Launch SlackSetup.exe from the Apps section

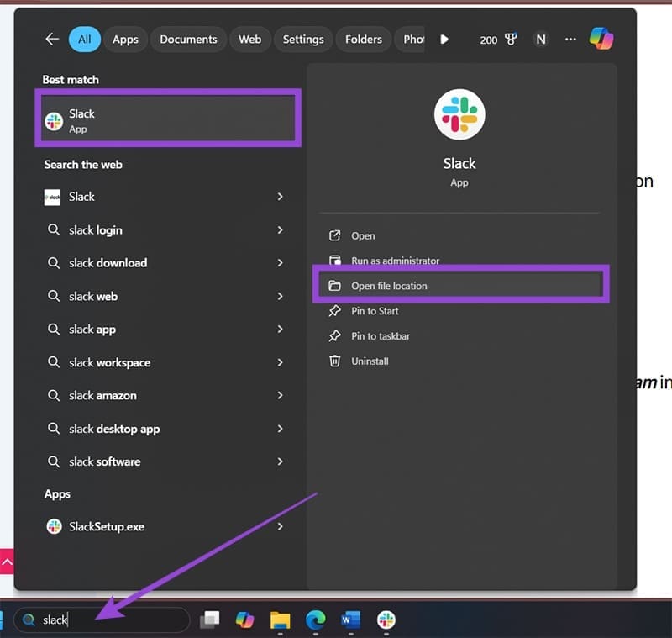[x=108, y=526]
